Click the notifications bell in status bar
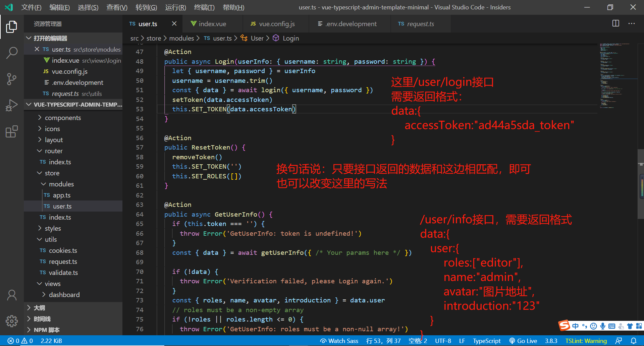Screen dimensions: 644x346 pos(634,341)
